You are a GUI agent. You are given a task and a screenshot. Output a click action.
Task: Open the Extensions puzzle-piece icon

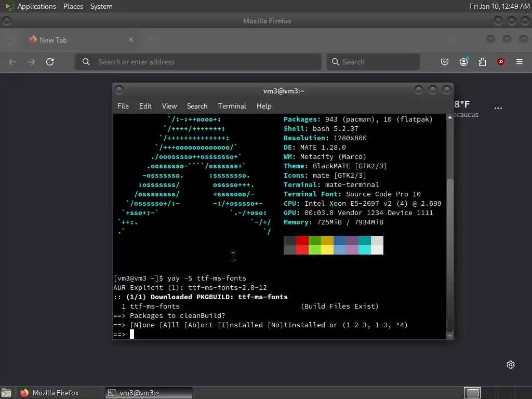(482, 62)
